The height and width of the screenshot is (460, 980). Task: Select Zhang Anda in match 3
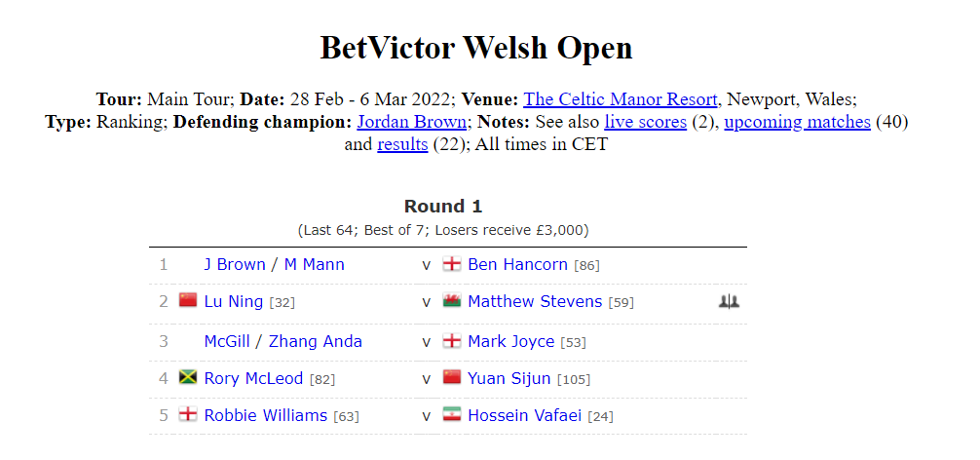click(316, 341)
